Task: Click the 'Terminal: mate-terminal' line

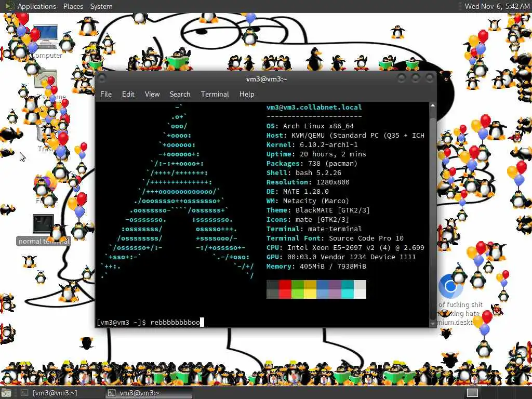Action: (314, 229)
